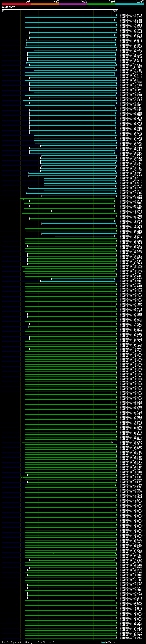Viewport: 146px width, 644px height.
Task: Select the UniRef100_Q9W7D6 entry
Action: tap(131, 276)
